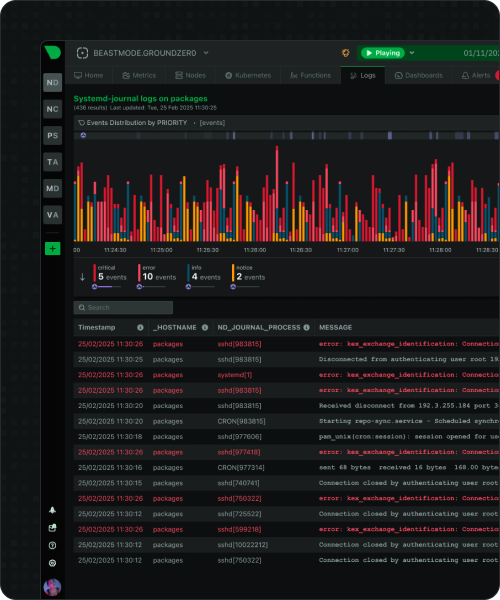Click the 'Systemd-journal logs on packages' title
The image size is (500, 600).
(140, 99)
